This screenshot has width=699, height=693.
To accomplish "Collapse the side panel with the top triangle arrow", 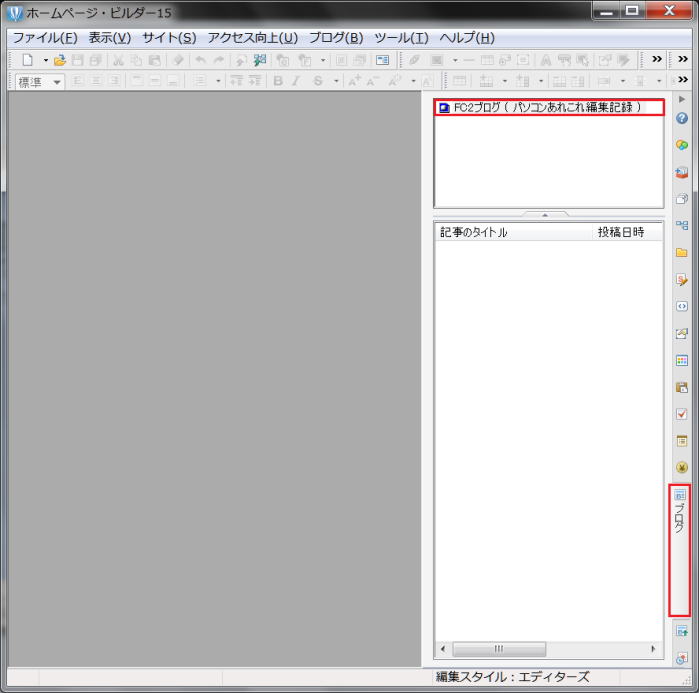I will point(682,99).
